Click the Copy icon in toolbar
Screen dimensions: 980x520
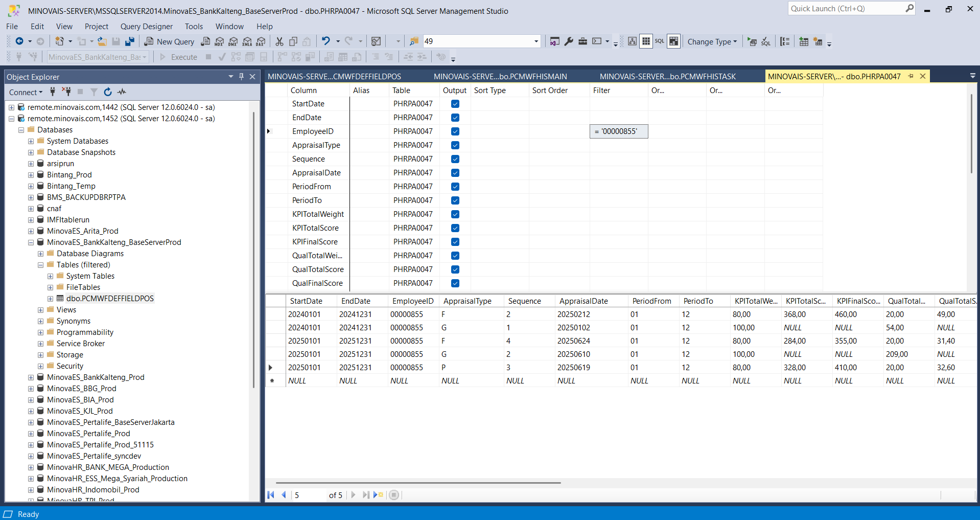(293, 41)
